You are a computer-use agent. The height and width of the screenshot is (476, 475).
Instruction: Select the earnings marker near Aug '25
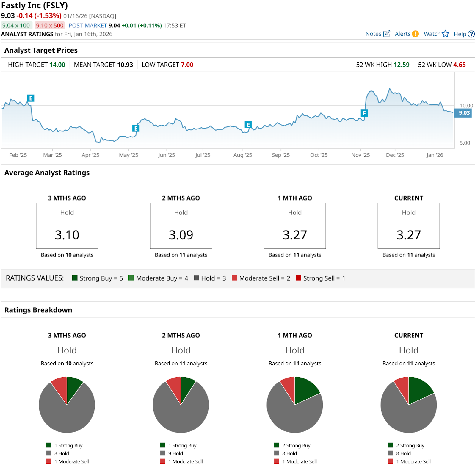click(x=248, y=125)
